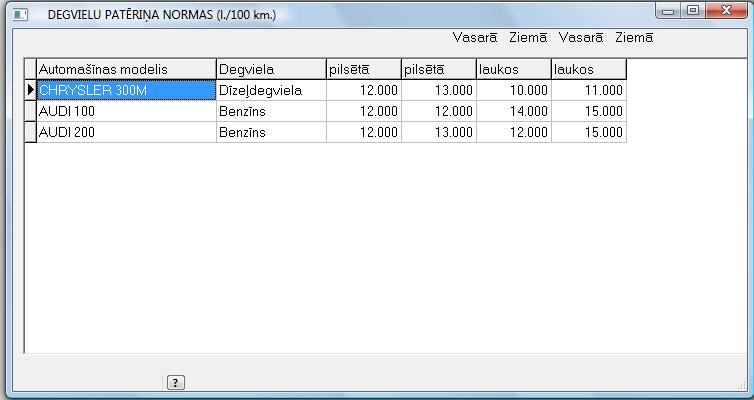Select the AUDI 100 model cell
The width and height of the screenshot is (754, 400).
click(x=126, y=111)
